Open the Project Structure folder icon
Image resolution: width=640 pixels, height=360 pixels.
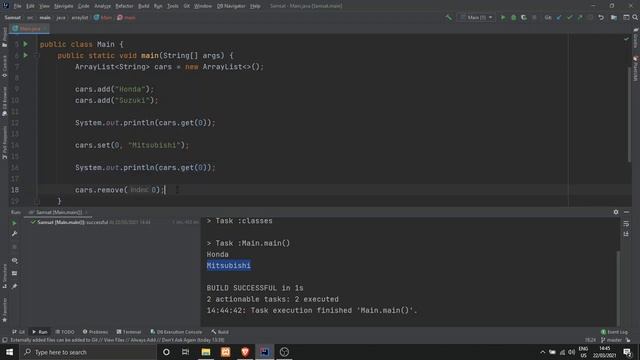614,18
